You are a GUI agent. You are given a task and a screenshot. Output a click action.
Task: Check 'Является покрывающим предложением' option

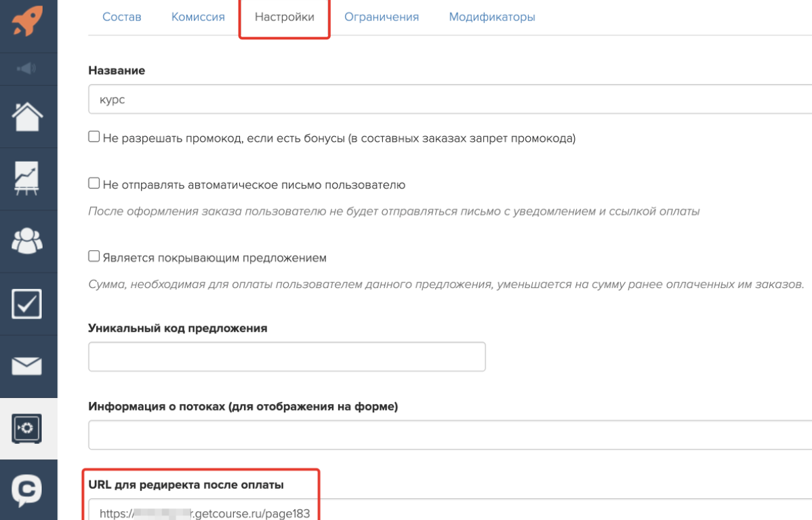tap(94, 257)
